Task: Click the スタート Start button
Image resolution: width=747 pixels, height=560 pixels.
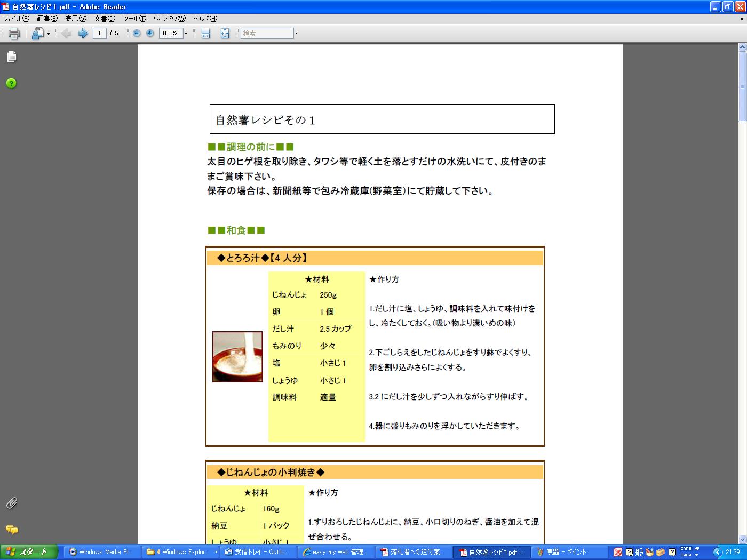Action: tap(27, 552)
